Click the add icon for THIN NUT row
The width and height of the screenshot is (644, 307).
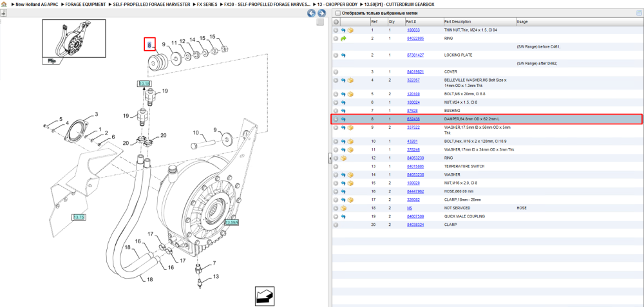pyautogui.click(x=336, y=30)
